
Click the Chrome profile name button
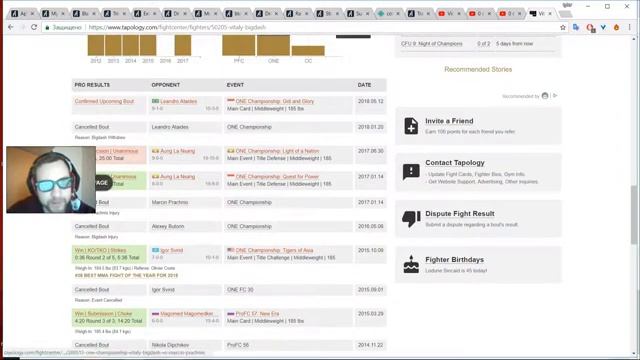[x=567, y=5]
